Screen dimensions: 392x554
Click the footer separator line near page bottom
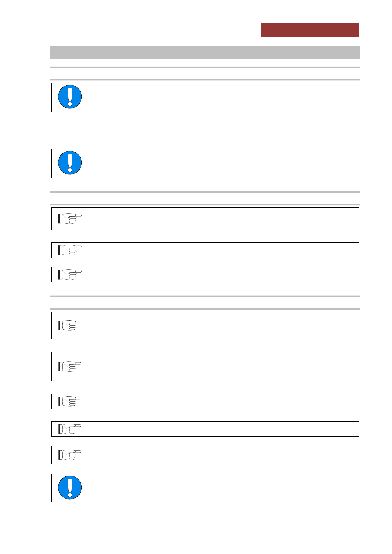coord(205,521)
